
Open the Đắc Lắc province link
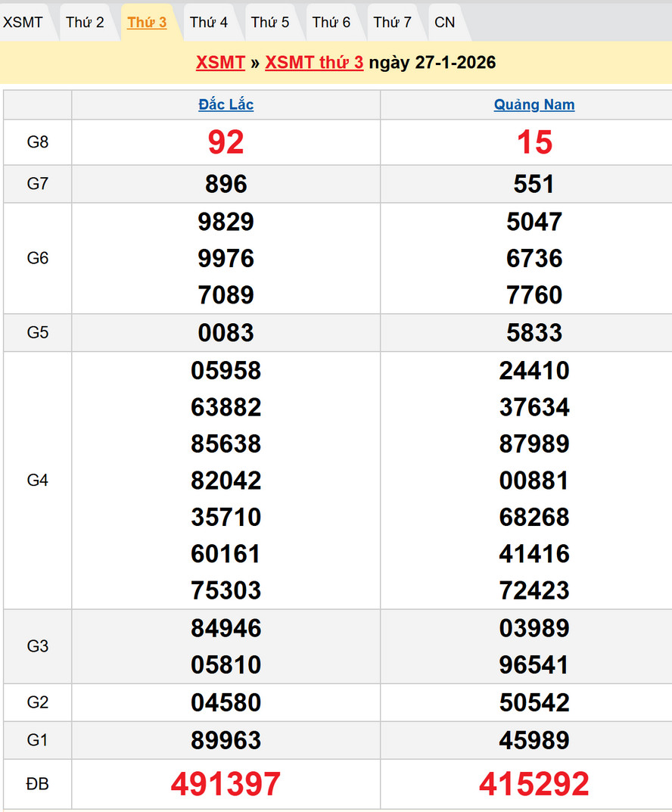click(x=226, y=105)
